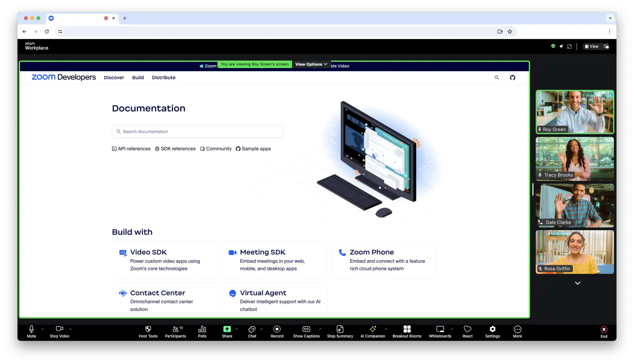Stop Video camera toggle
Viewport: 634px width, 364px height.
[59, 329]
